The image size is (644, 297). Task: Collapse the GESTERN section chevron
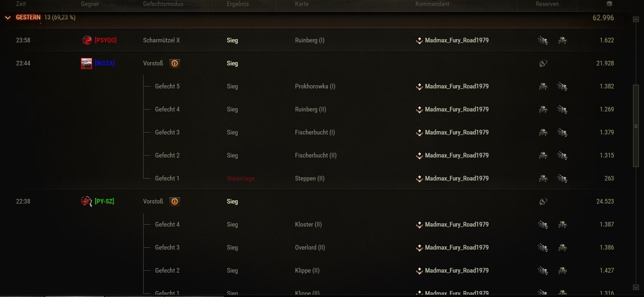(8, 17)
